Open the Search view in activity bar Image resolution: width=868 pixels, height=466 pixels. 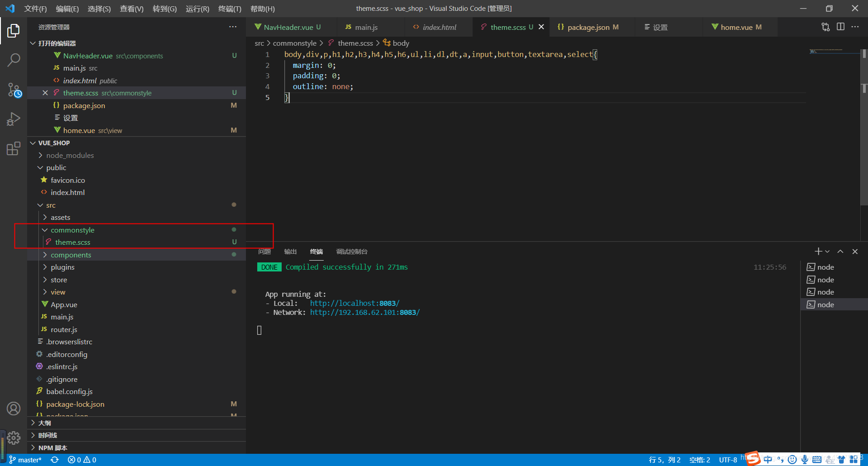coord(14,60)
